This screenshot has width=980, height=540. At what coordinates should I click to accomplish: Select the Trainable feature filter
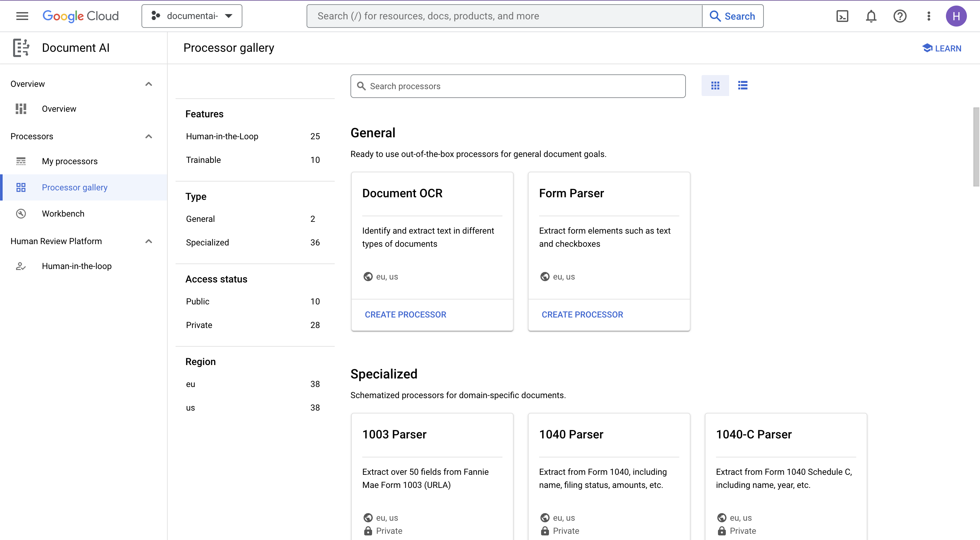point(203,160)
